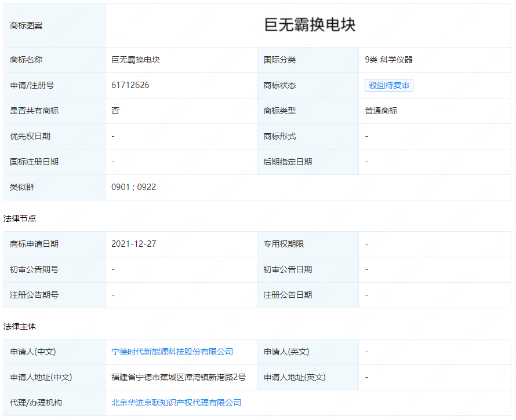Click the 是否共有商标 label cell
The image size is (516, 420).
34,111
